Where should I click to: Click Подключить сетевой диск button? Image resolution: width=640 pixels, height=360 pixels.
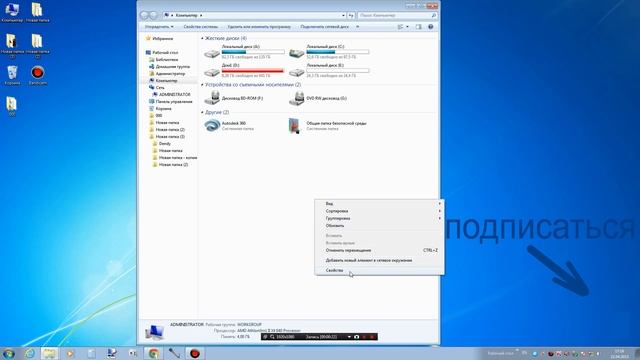(324, 27)
